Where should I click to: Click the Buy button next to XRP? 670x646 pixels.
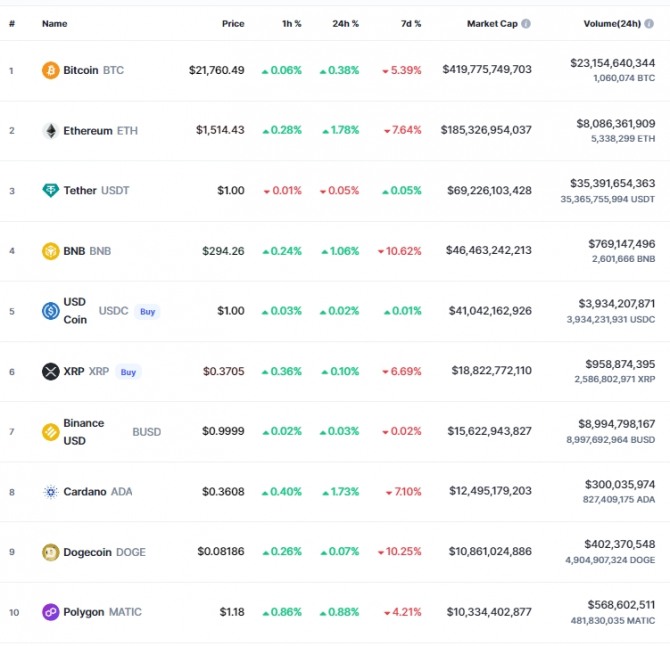tap(128, 372)
